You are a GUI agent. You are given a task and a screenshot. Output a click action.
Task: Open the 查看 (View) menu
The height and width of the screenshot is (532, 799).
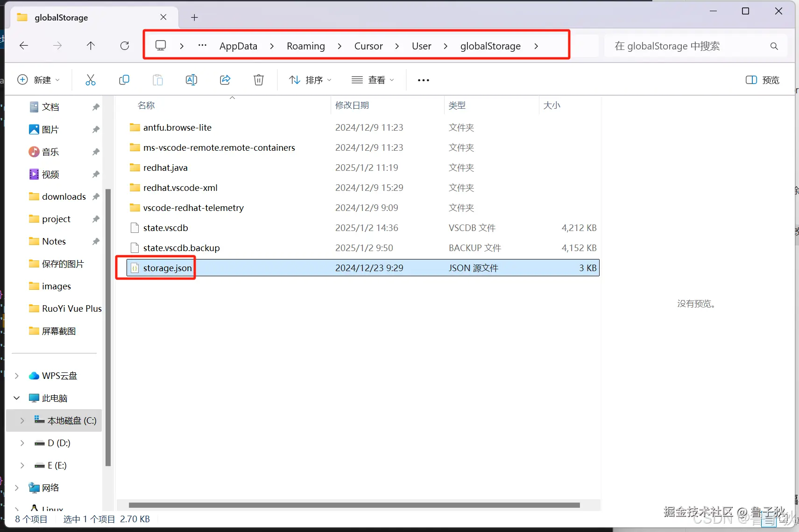pyautogui.click(x=373, y=80)
